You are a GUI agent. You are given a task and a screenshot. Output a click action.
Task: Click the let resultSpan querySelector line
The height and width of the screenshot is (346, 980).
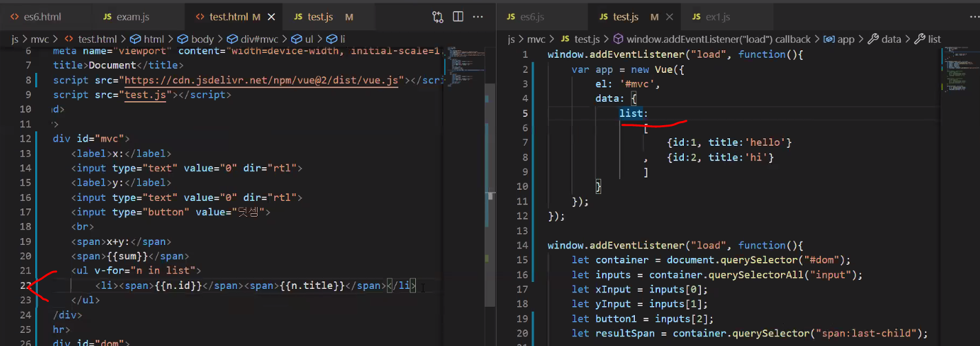pyautogui.click(x=750, y=334)
